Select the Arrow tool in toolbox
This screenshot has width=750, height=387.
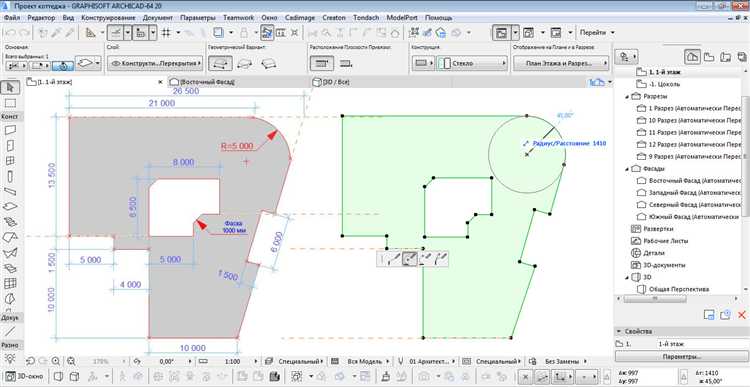pyautogui.click(x=11, y=88)
